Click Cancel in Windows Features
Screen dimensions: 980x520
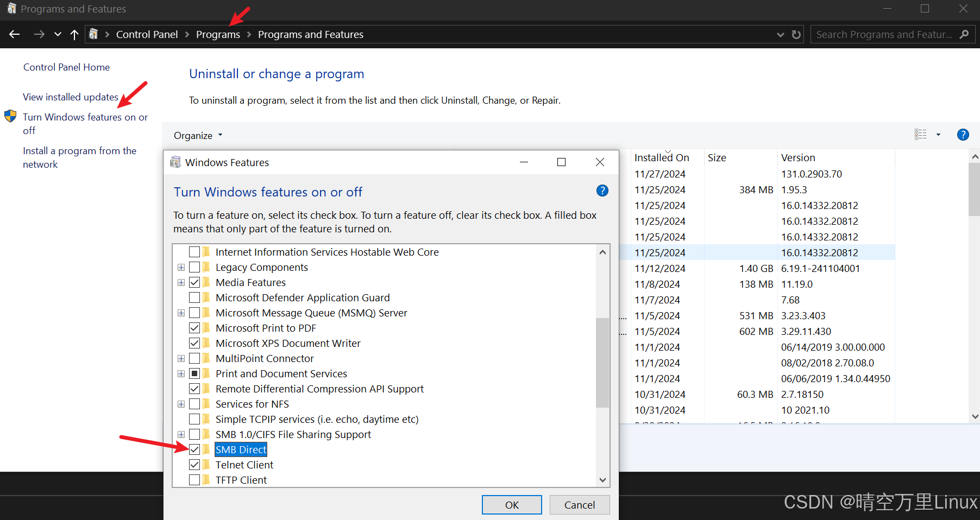click(580, 505)
